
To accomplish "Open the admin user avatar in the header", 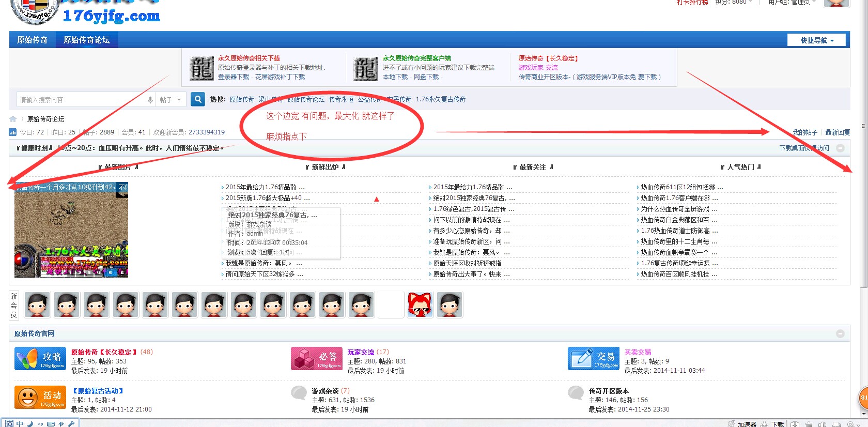I will tap(836, 3).
